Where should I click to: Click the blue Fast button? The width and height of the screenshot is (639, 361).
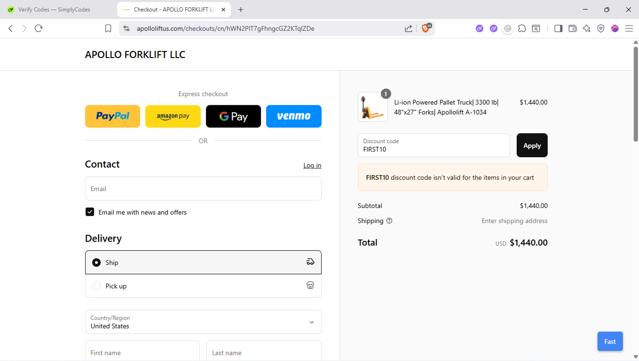610,341
